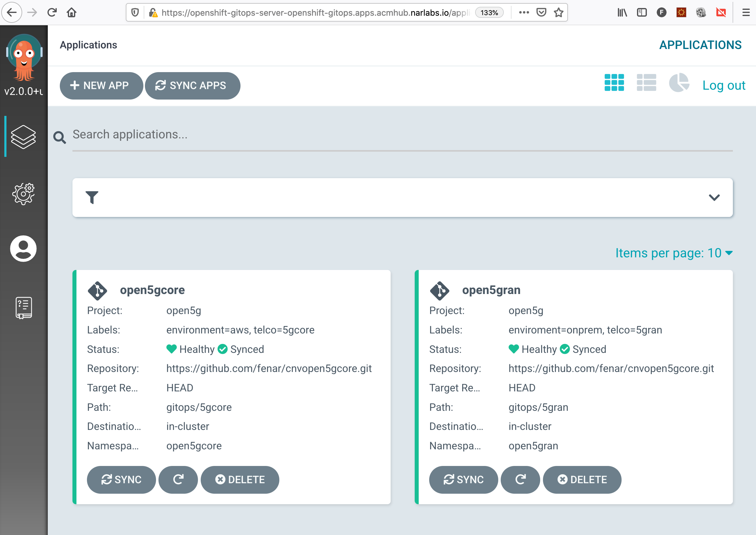Open the orange gear browser extension

[681, 13]
